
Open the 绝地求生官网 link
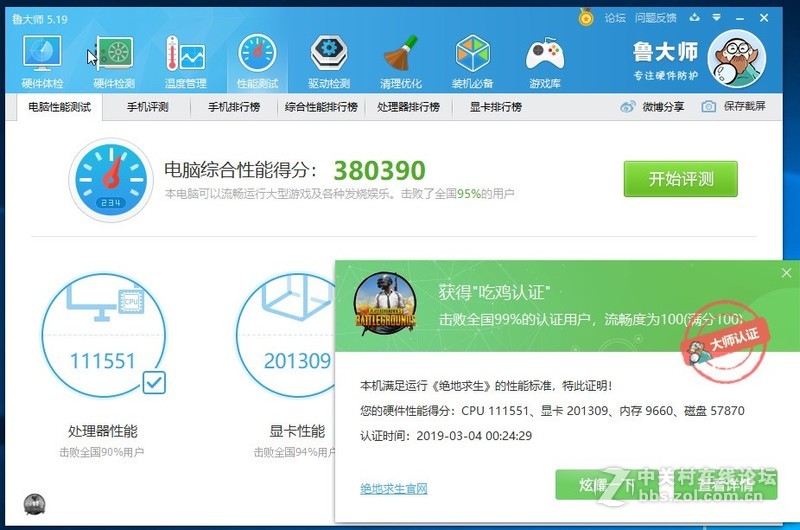coord(394,489)
